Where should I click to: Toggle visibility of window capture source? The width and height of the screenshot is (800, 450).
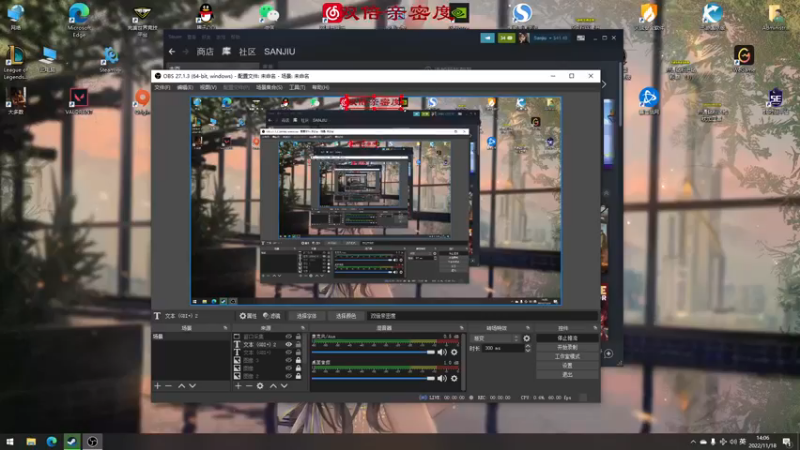(289, 337)
